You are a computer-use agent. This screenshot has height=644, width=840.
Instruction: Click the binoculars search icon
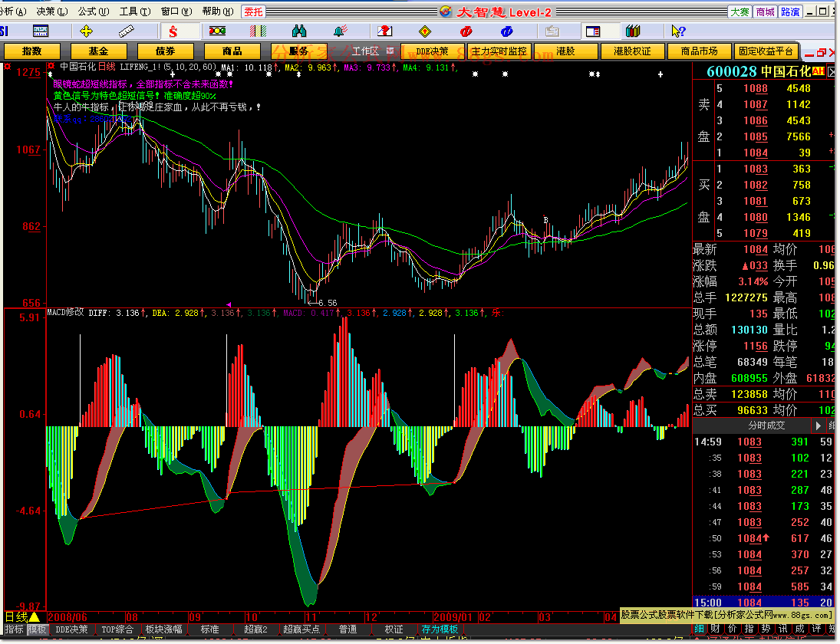[x=299, y=31]
